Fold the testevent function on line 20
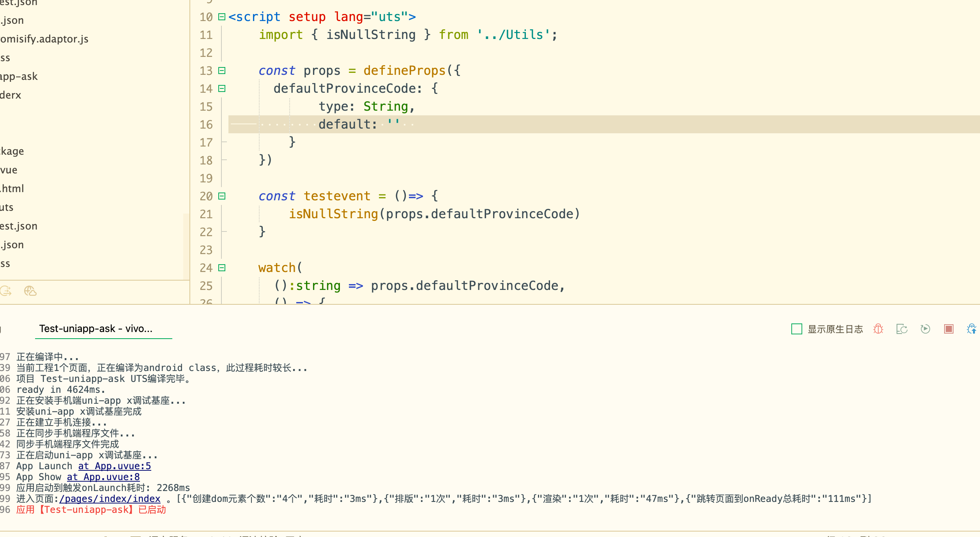Image resolution: width=980 pixels, height=537 pixels. (x=222, y=196)
